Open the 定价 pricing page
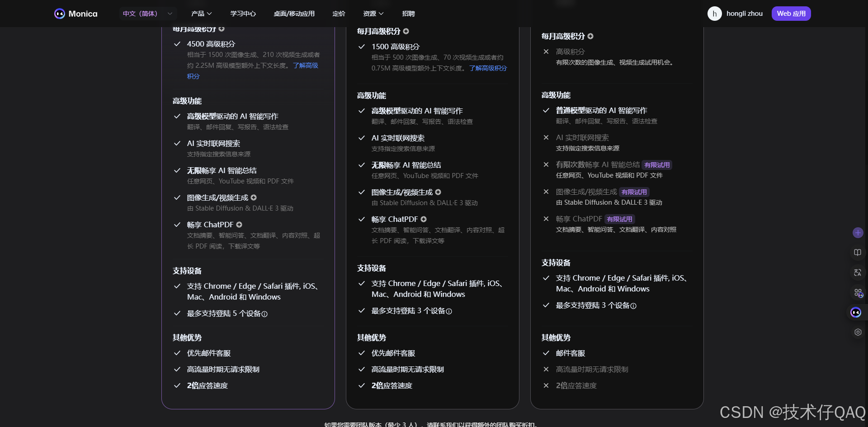 point(339,14)
